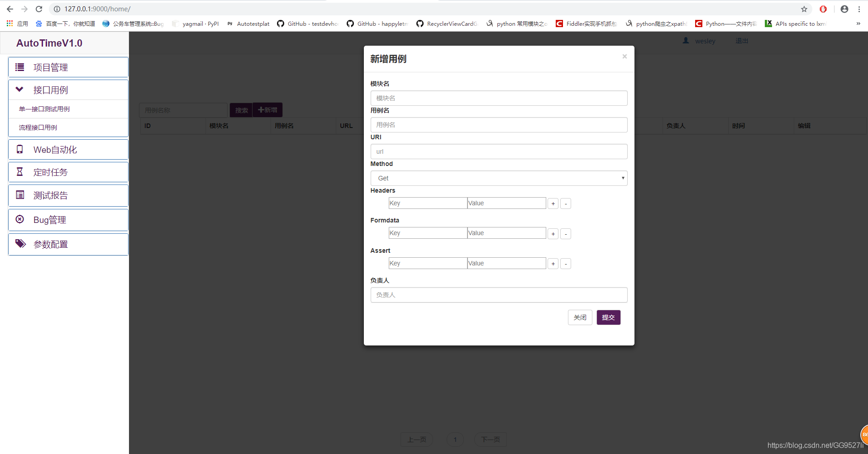Add a Formdata row with plus
The image size is (868, 454).
tap(553, 234)
